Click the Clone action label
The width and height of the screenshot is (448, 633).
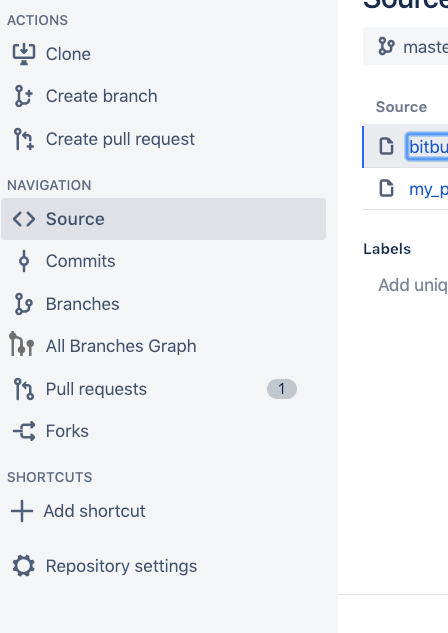click(x=68, y=54)
